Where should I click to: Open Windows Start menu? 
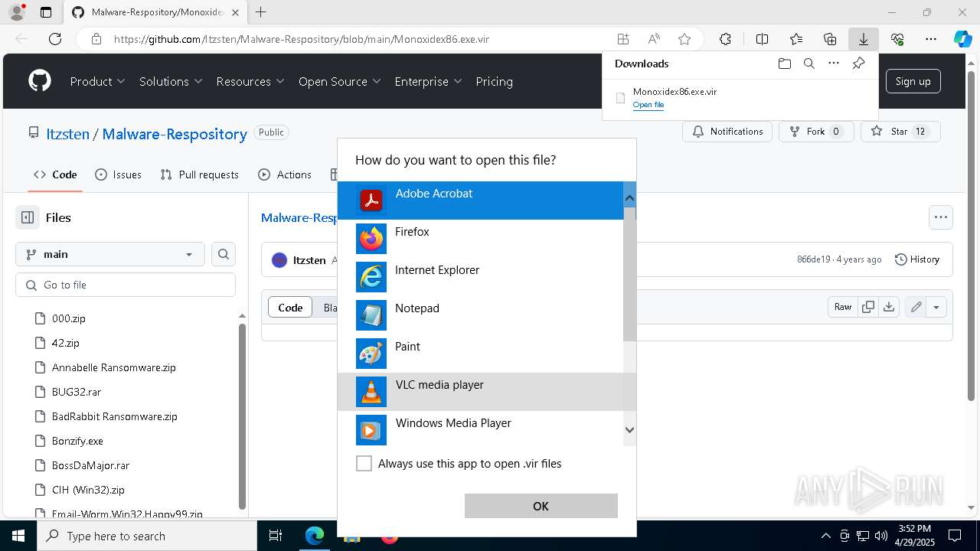click(x=18, y=536)
